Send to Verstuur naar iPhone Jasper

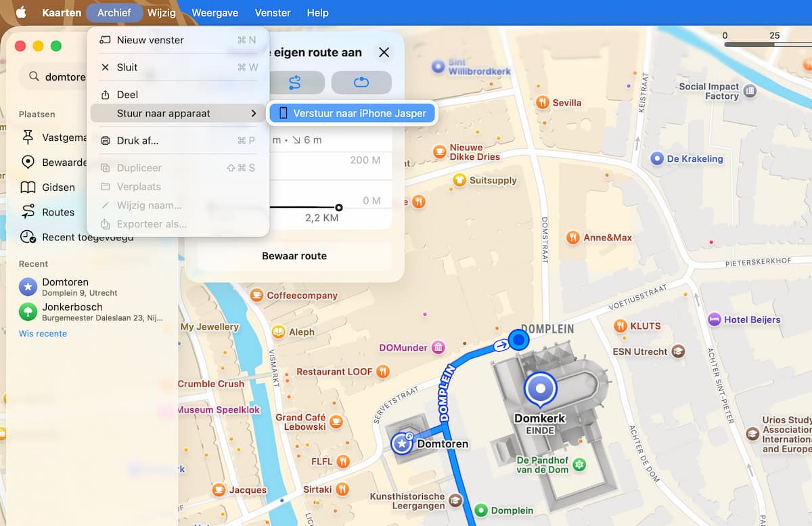[x=353, y=113]
